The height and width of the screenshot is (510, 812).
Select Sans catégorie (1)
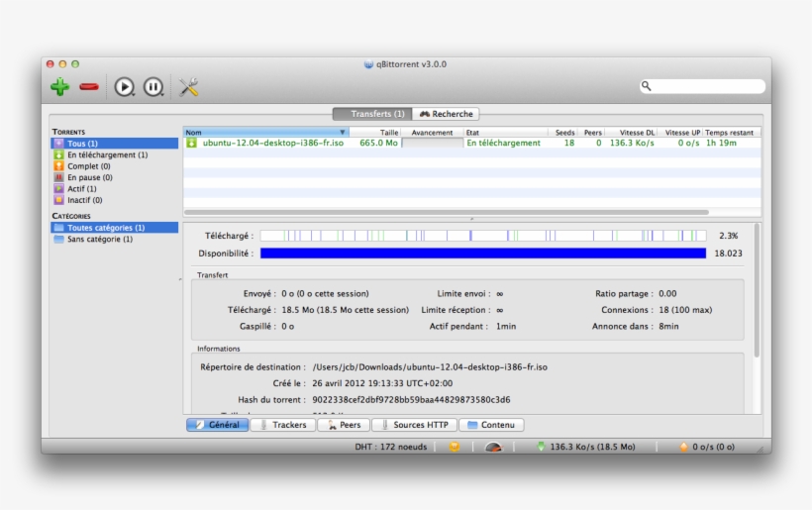point(115,240)
